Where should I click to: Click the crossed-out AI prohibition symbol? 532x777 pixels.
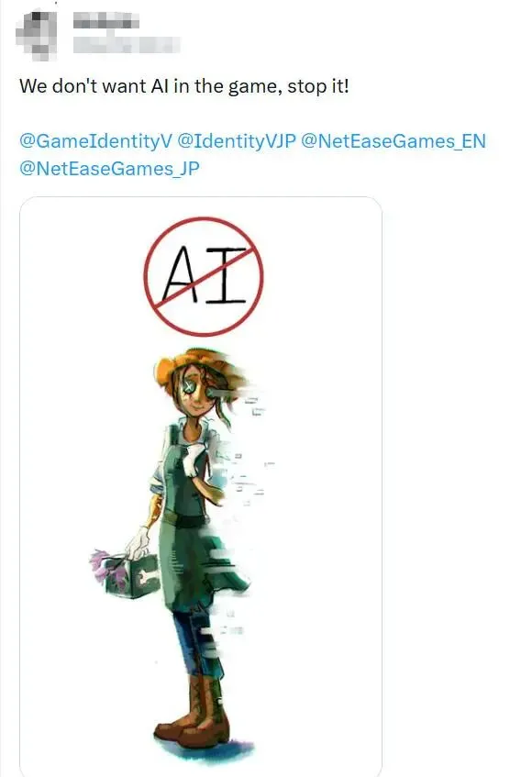[x=203, y=276]
